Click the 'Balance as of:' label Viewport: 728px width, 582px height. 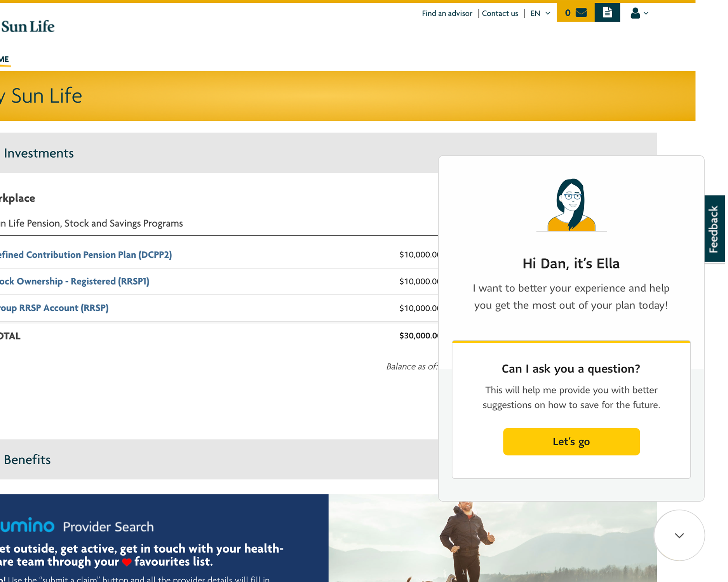click(x=412, y=366)
